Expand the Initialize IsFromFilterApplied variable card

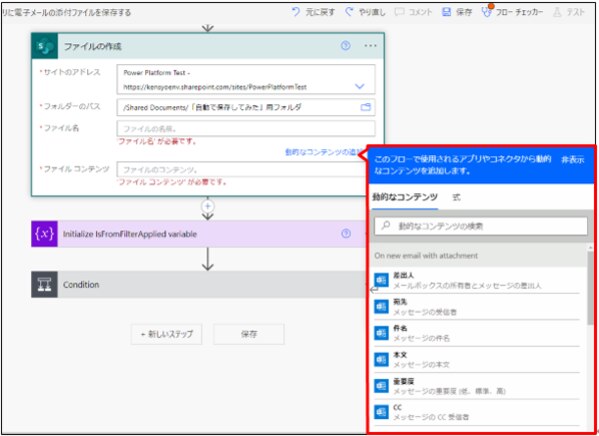coord(199,234)
